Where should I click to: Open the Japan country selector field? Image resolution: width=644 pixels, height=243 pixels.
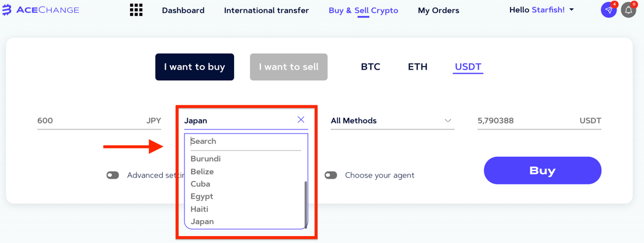pyautogui.click(x=246, y=121)
